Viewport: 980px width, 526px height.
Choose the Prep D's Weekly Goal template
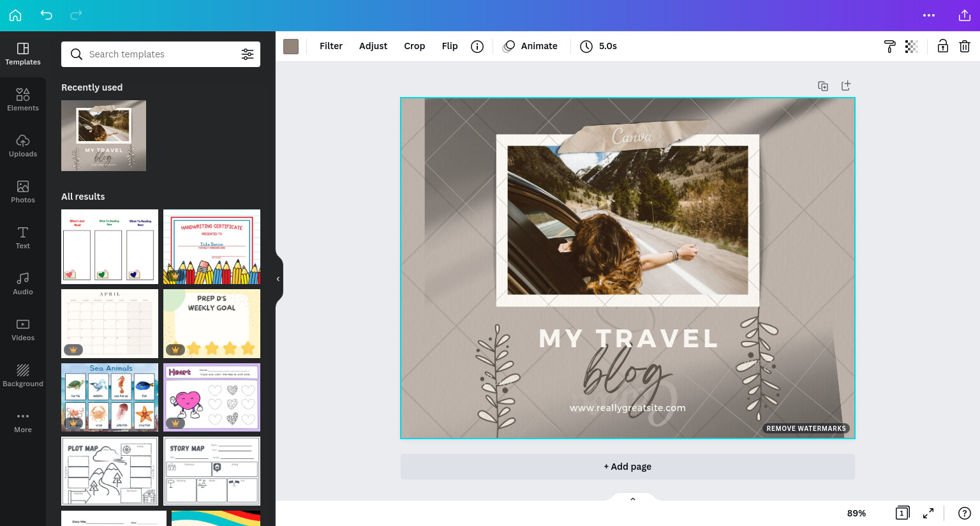[212, 324]
